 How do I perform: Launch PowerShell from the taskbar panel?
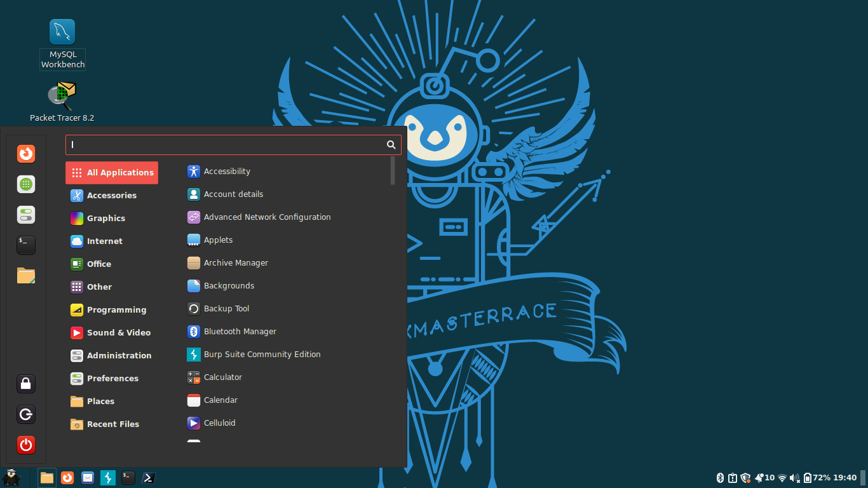tap(149, 478)
